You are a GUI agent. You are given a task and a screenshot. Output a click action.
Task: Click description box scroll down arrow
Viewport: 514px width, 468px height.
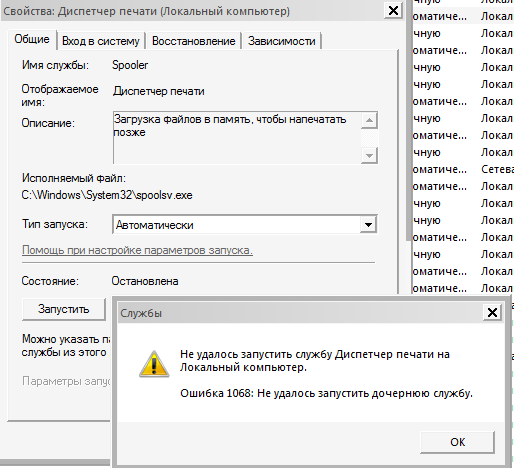point(369,155)
